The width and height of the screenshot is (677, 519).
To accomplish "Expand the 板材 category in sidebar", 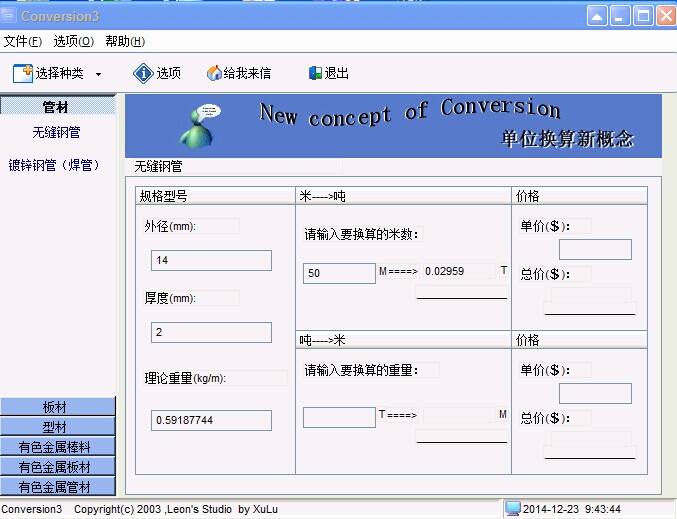I will pos(58,407).
